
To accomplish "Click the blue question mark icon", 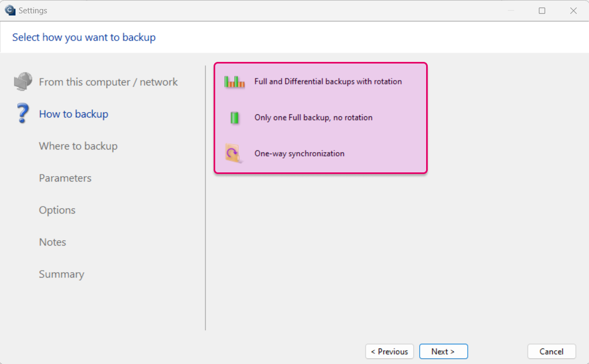I will pos(22,113).
